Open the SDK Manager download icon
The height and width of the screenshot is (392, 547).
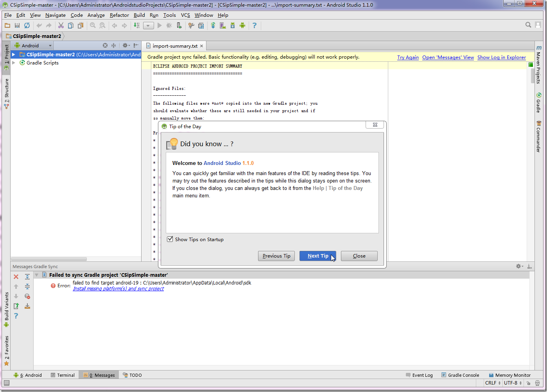[233, 25]
